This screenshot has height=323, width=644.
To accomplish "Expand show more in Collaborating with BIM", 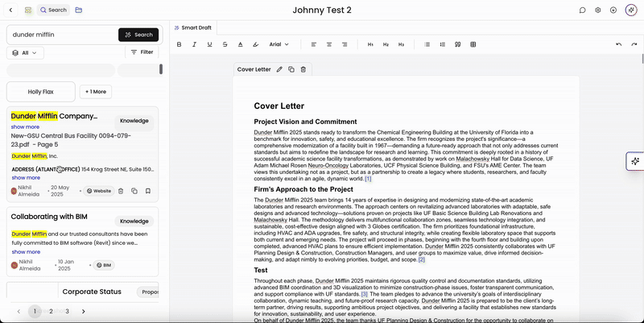I will pyautogui.click(x=26, y=252).
